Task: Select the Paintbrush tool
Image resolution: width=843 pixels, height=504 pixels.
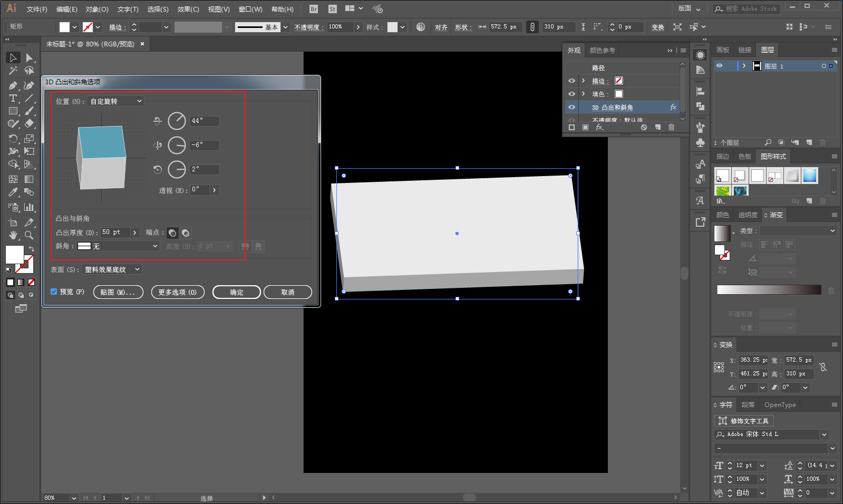Action: tap(29, 111)
